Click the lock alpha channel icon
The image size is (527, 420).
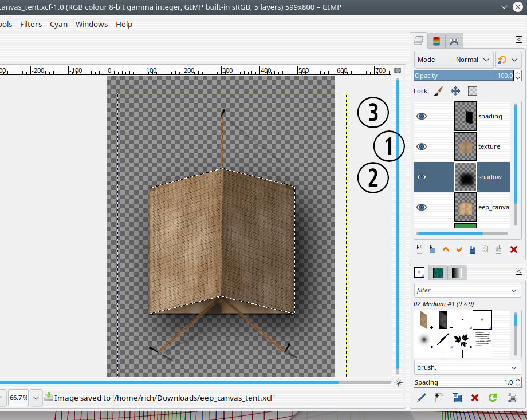tap(473, 91)
